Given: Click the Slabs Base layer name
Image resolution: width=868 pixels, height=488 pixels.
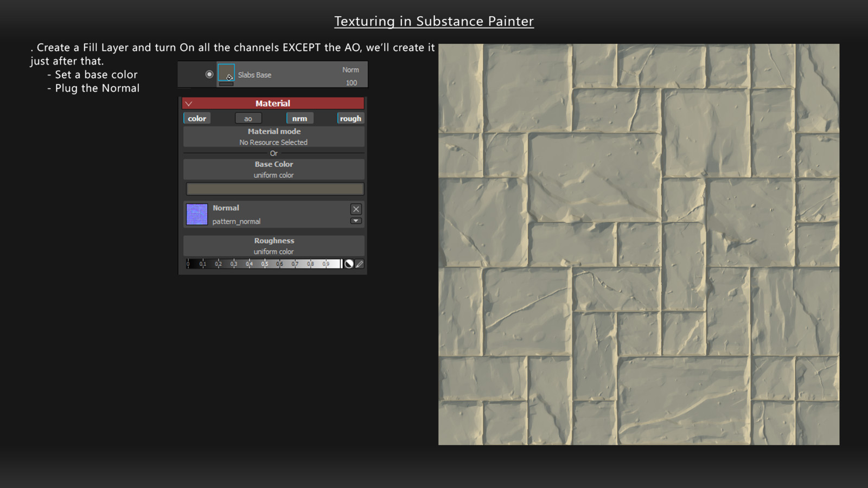Looking at the screenshot, I should pyautogui.click(x=254, y=75).
